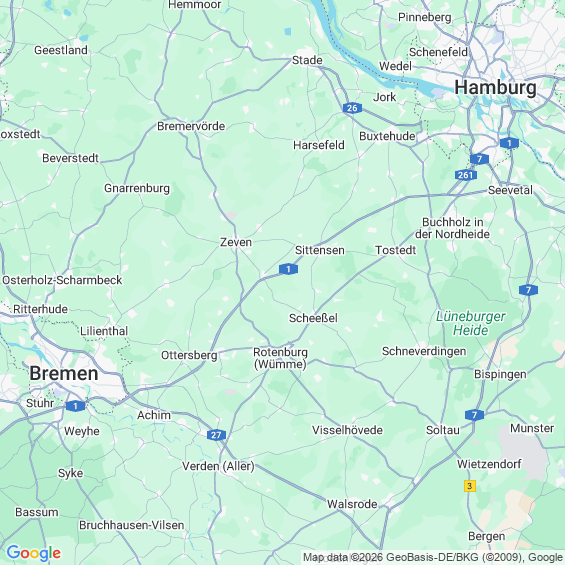The height and width of the screenshot is (565, 565).
Task: Click the Lüneburger Heide park label
Action: (471, 323)
